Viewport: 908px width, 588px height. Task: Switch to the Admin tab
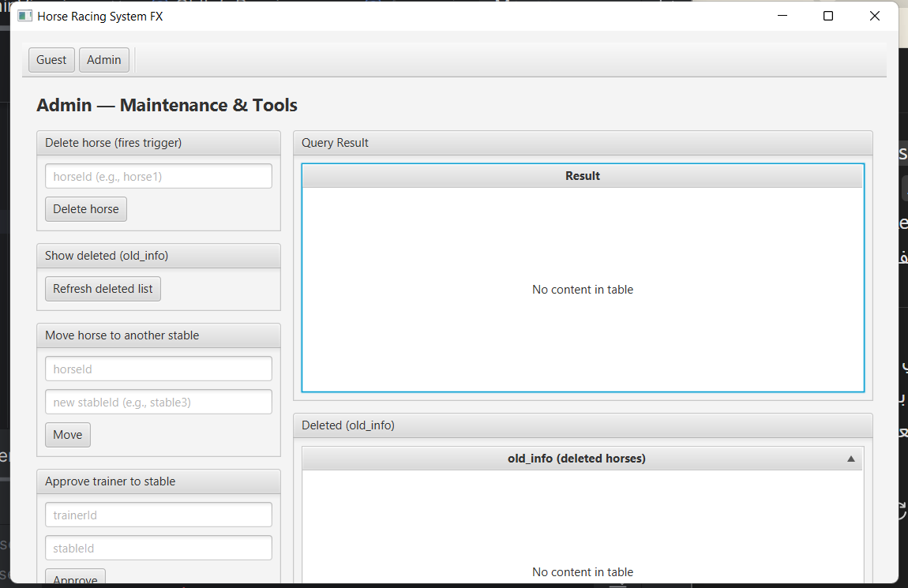pyautogui.click(x=103, y=59)
